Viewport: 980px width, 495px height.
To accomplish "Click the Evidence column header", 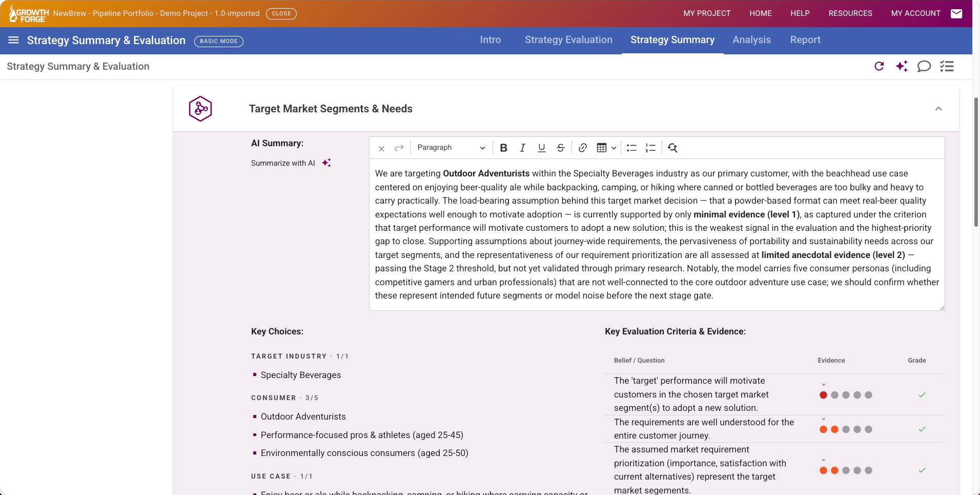I will click(x=831, y=360).
